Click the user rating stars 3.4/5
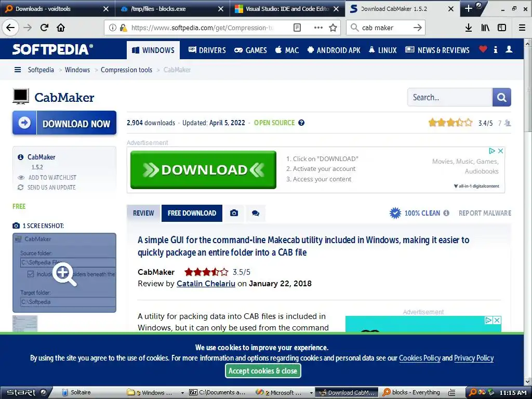532x399 pixels. (x=450, y=123)
